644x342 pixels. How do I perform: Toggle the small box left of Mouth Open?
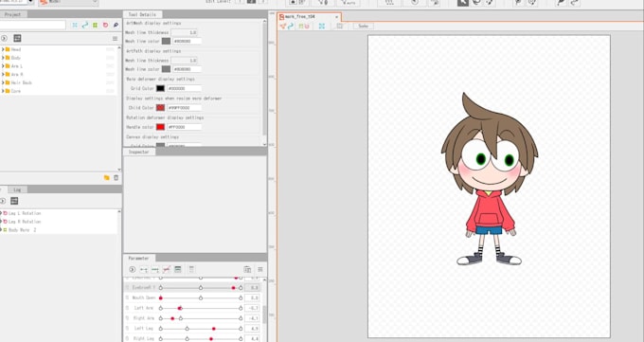pyautogui.click(x=127, y=297)
